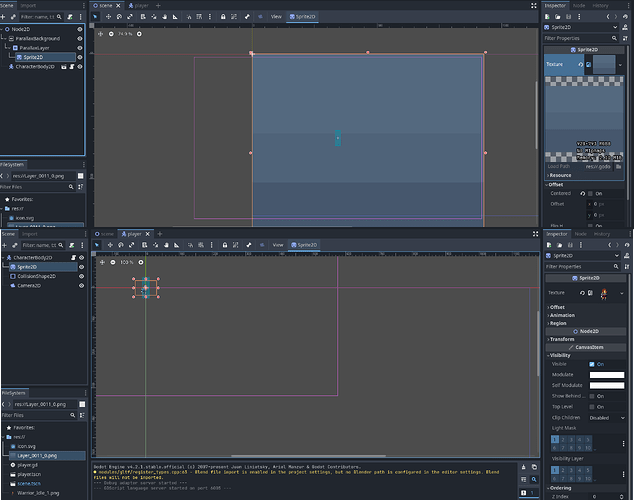Open a new scene tab in the lower editor
Image resolution: width=634 pixels, height=500 pixels.
tap(160, 234)
